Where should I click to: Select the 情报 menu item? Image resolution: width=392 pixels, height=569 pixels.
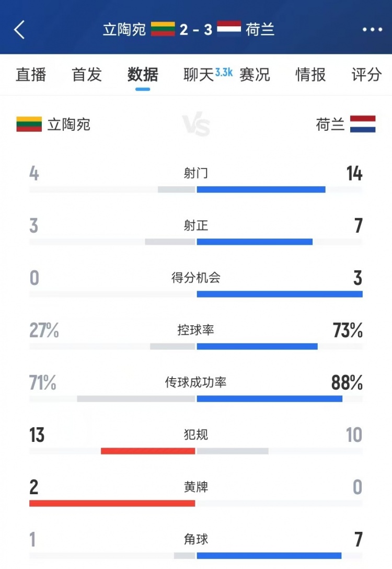(x=310, y=76)
